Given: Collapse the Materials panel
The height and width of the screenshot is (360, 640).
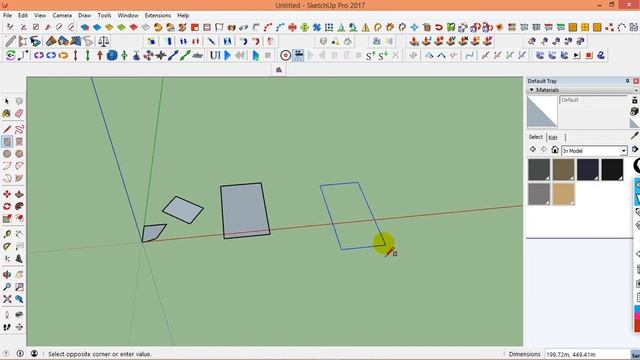Looking at the screenshot, I should 531,90.
